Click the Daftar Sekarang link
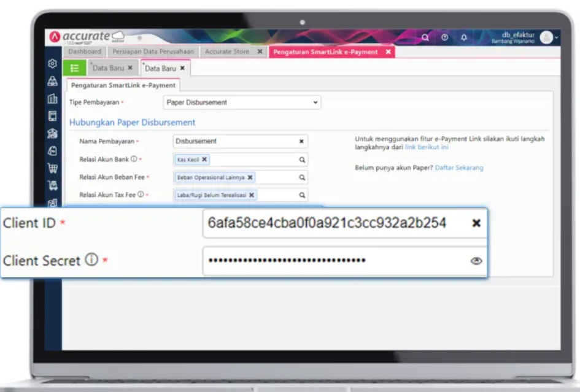Screen dimensions: 580x392 coord(459,167)
